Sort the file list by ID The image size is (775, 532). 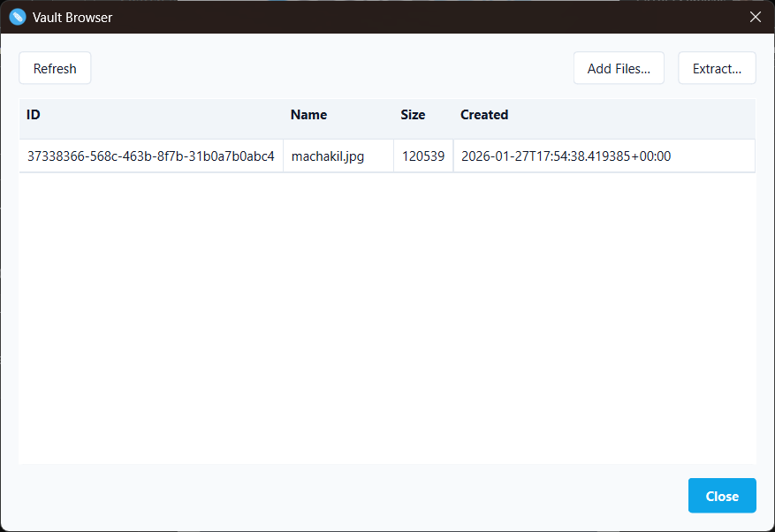(x=33, y=115)
